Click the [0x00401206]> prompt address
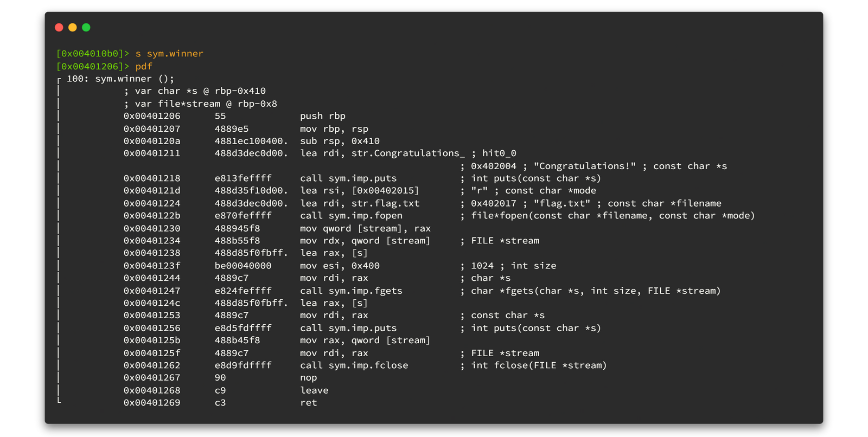The width and height of the screenshot is (868, 437). coord(93,66)
